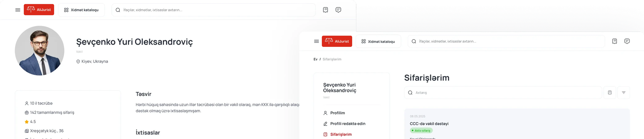This screenshot has width=644, height=139.
Task: Click the İxtisaslar section heading
Action: 148,133
